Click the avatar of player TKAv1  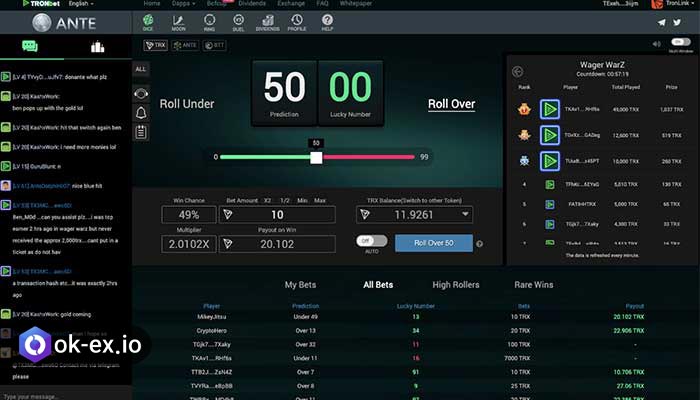[x=550, y=109]
